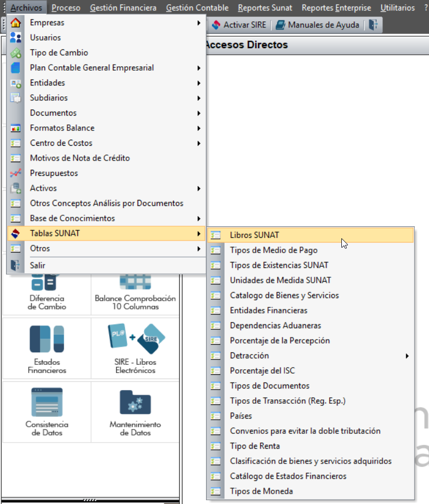Select Tipos de Existencias SUNAT

311,265
